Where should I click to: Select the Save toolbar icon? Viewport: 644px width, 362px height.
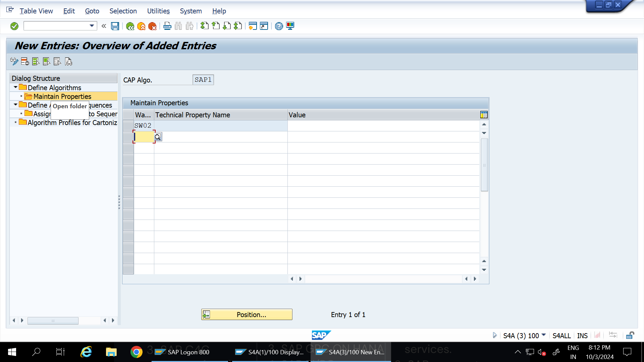pyautogui.click(x=115, y=26)
